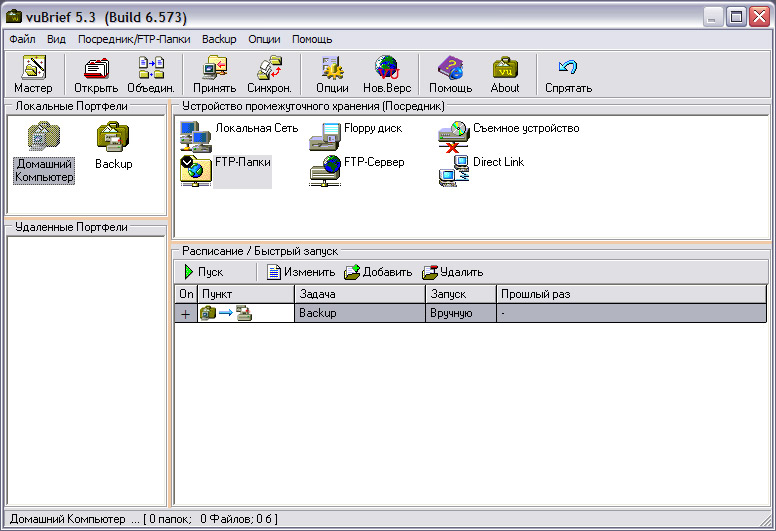Open the Опции menu in menu bar
The width and height of the screenshot is (776, 531).
pos(264,39)
